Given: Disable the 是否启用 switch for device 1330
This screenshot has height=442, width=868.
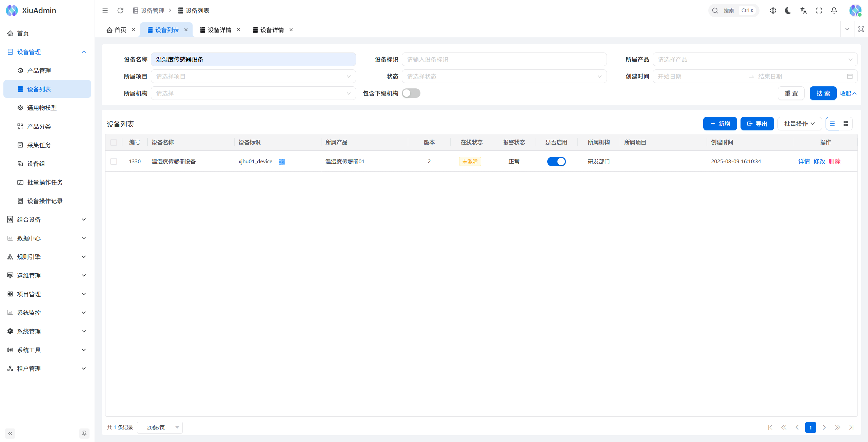Looking at the screenshot, I should 556,162.
